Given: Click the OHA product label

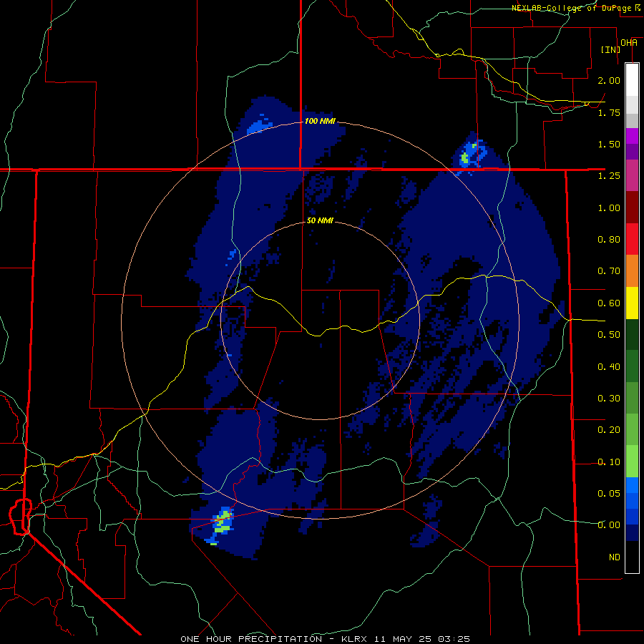Looking at the screenshot, I should (x=629, y=43).
